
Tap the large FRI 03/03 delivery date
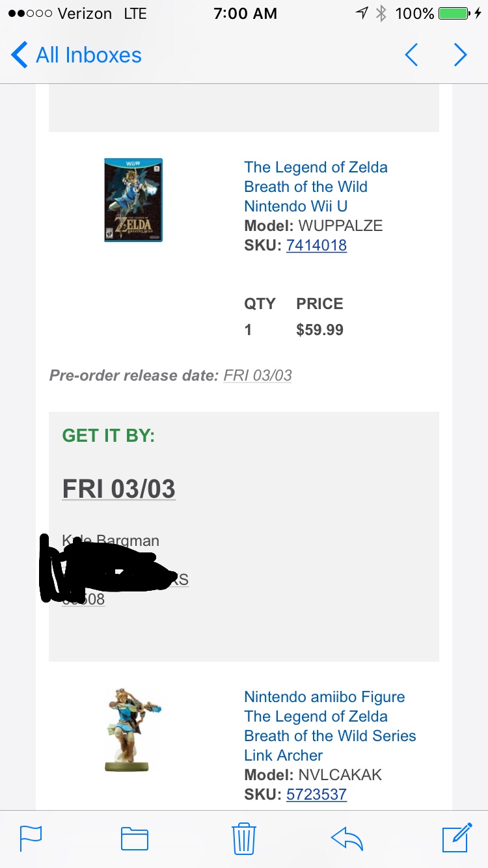coord(118,489)
